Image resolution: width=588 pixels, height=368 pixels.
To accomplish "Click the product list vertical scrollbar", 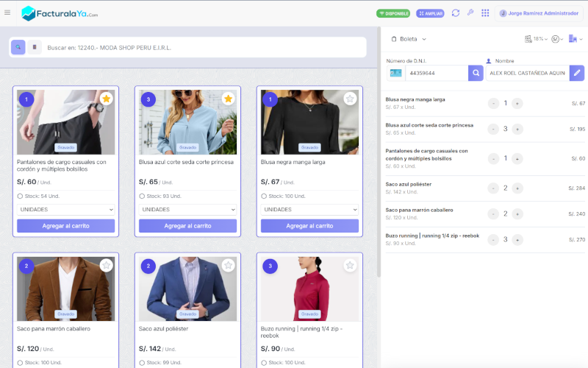I will (x=379, y=152).
